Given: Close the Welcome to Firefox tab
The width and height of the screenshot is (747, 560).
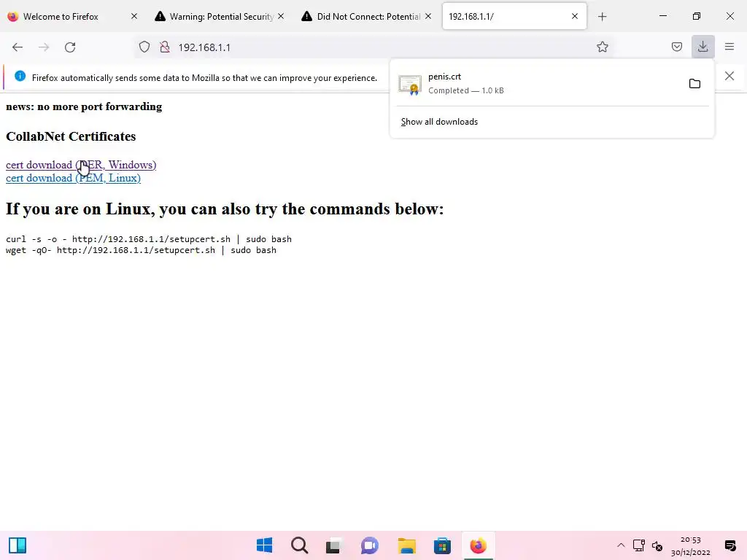Looking at the screenshot, I should click(134, 16).
